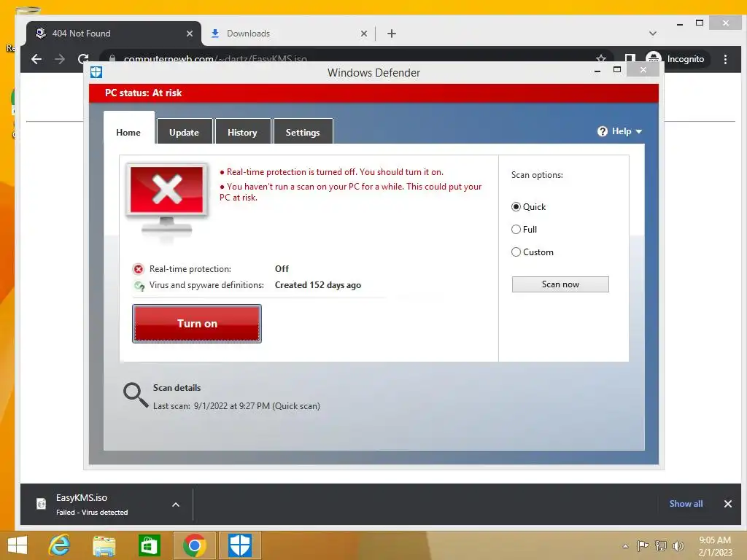Open Chrome three-dot menu

pyautogui.click(x=725, y=59)
